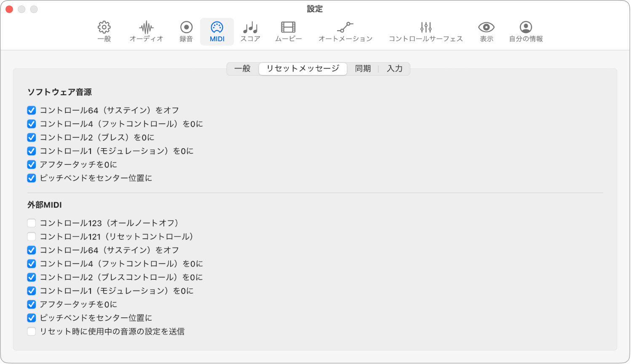
Task: Open the 一般 settings pane
Action: pos(104,31)
